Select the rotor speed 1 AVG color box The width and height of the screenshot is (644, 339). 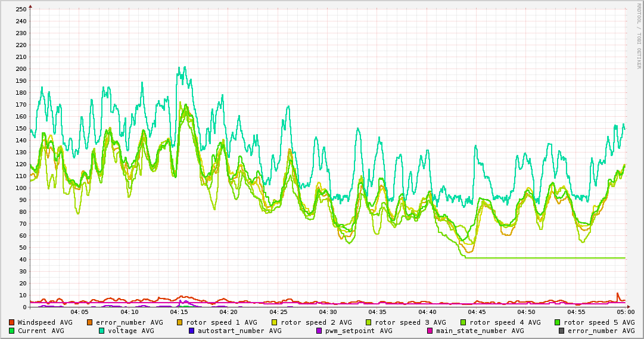(181, 322)
